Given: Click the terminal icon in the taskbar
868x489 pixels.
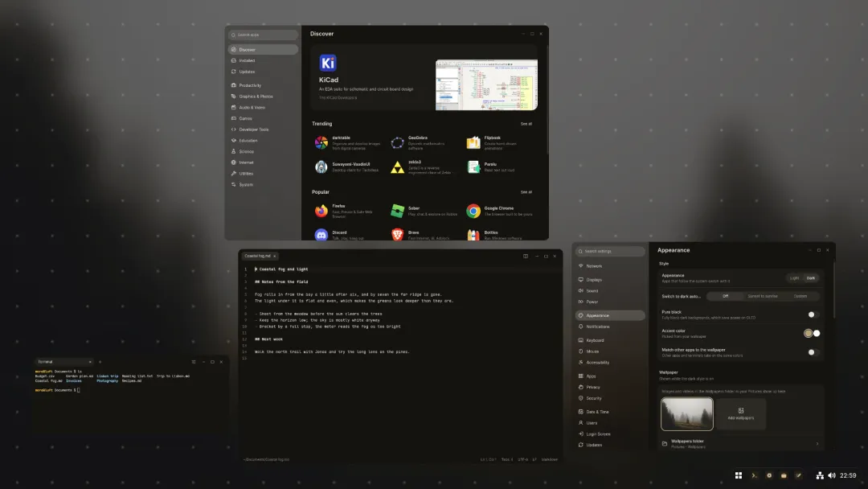Looking at the screenshot, I should (x=754, y=475).
